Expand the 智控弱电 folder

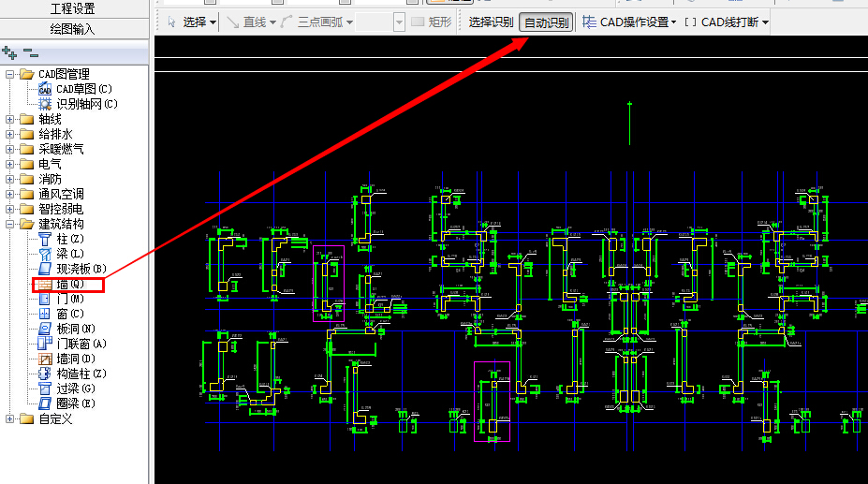[x=9, y=209]
